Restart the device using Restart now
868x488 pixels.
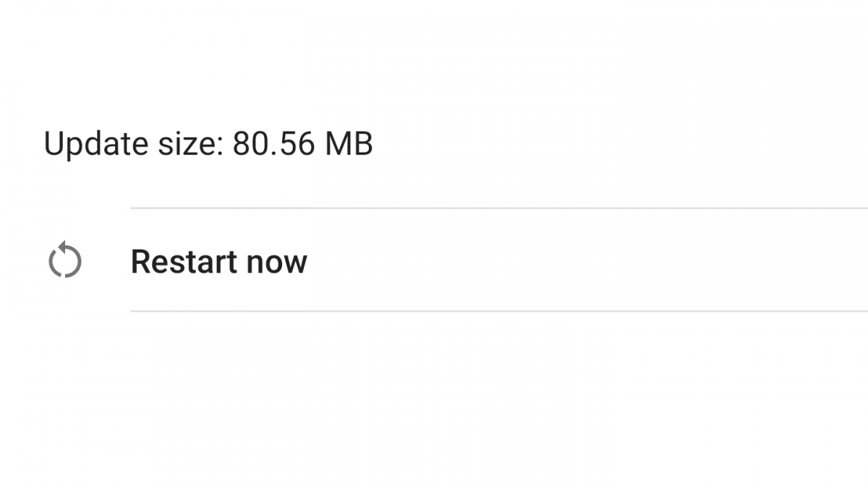tap(218, 261)
